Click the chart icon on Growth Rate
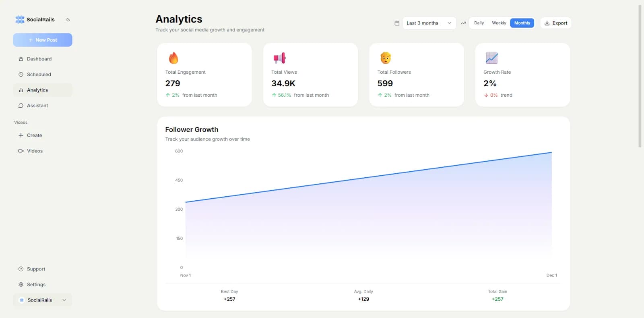Screen dimensions: 644x318 point(491,58)
